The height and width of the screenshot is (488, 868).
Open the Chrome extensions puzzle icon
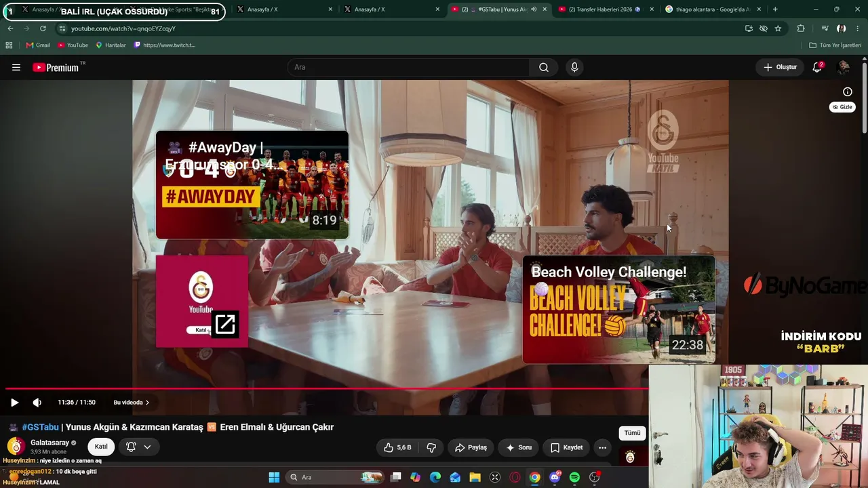click(x=801, y=28)
